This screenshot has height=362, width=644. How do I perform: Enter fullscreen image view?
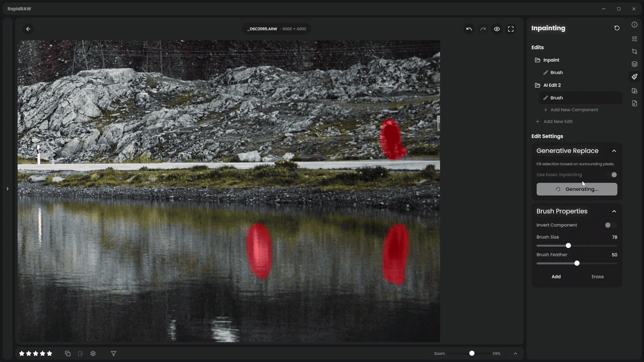coord(511,29)
